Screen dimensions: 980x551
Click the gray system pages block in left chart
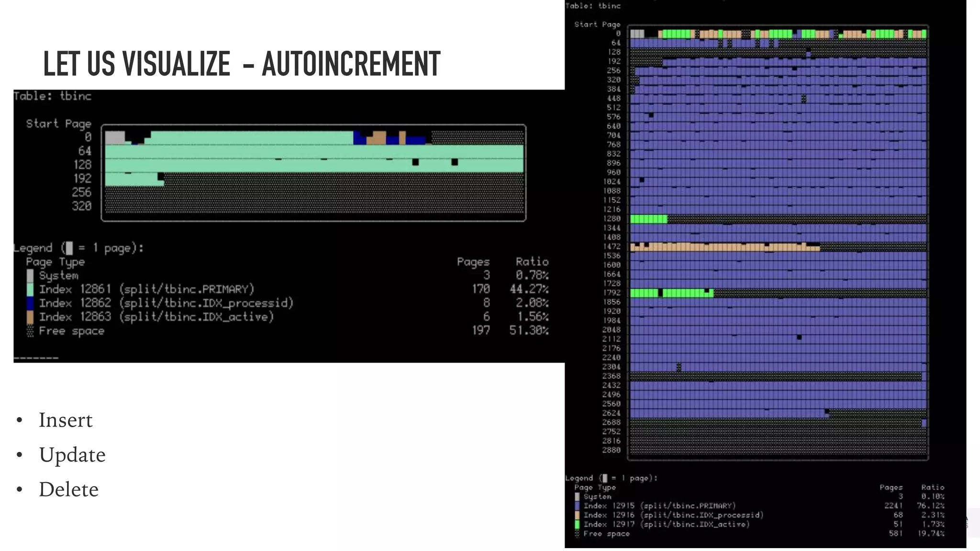[x=115, y=137]
